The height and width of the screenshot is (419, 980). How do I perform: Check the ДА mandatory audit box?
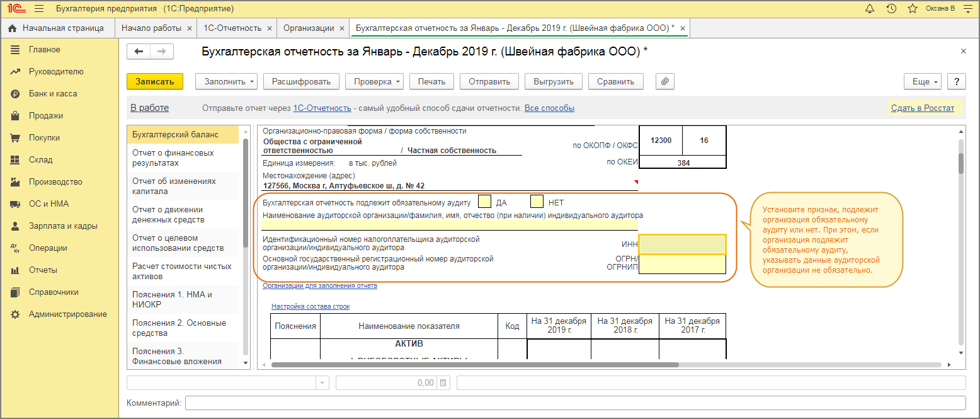[484, 202]
